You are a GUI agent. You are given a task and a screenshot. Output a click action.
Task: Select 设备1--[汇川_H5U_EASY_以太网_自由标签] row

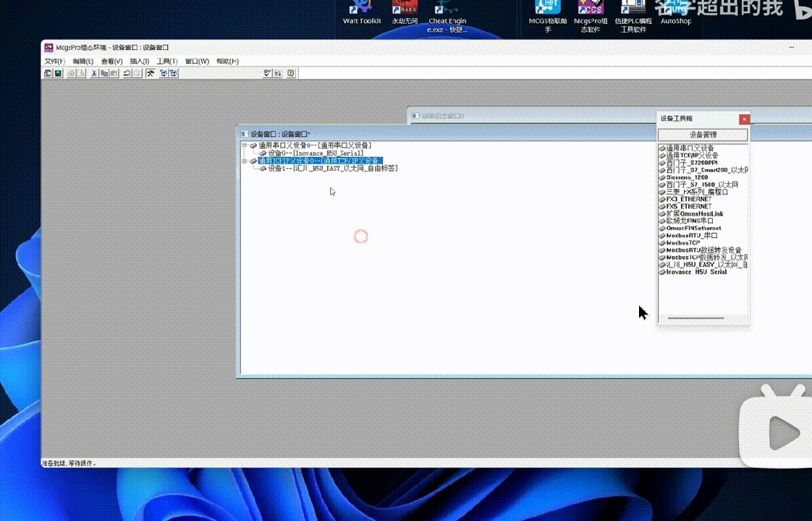(332, 169)
